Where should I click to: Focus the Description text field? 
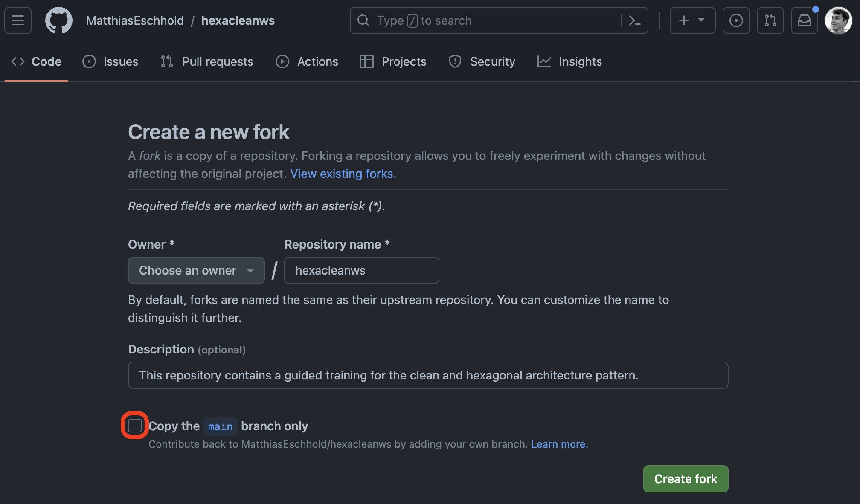click(x=428, y=375)
